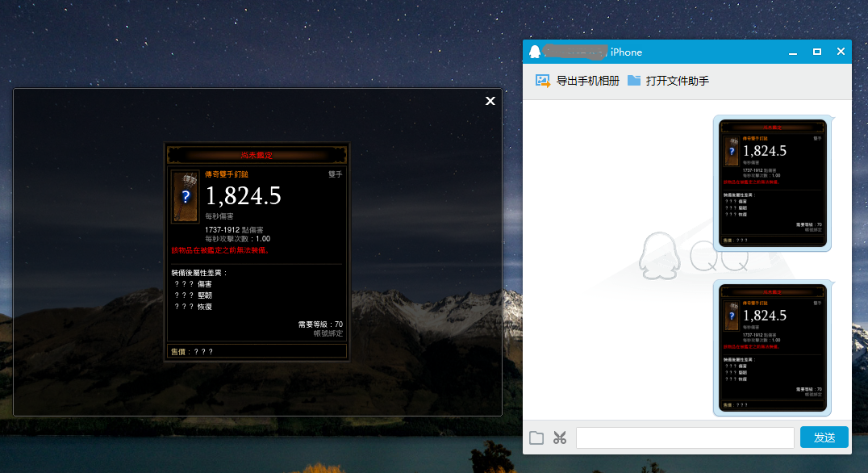The width and height of the screenshot is (868, 473).
Task: Click the ? ? ? 堅韌 stat row
Action: [x=193, y=295]
